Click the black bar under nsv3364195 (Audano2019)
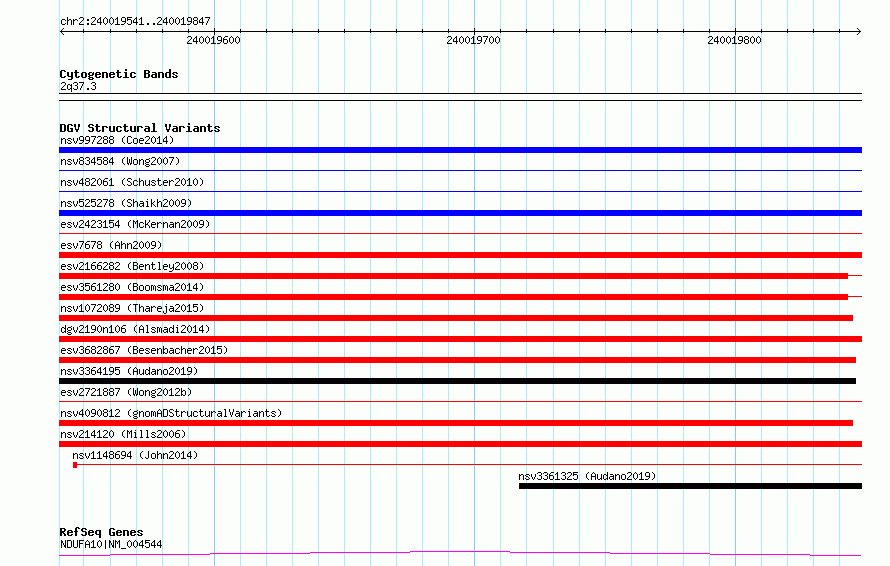 (457, 381)
